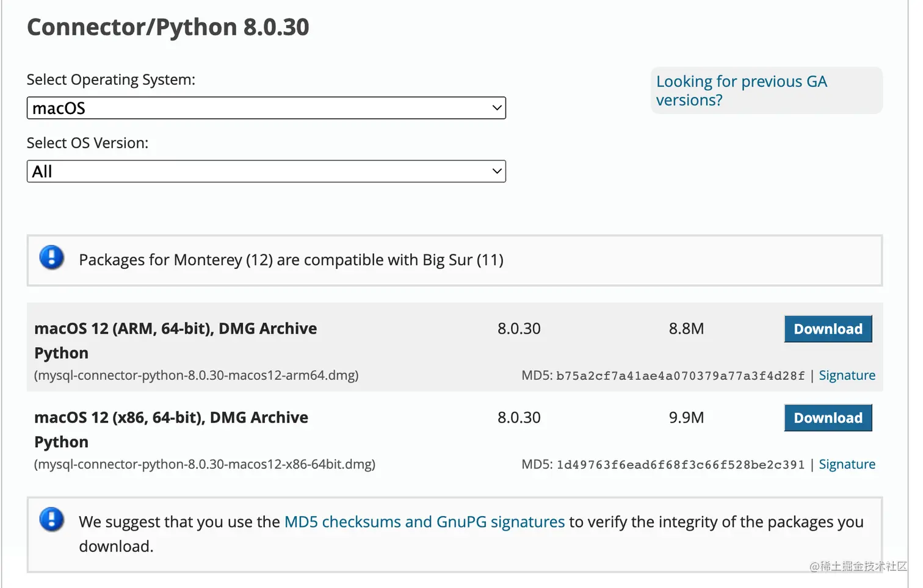Download the macOS 12 x86 DMG archive
Image resolution: width=923 pixels, height=588 pixels.
pos(828,418)
